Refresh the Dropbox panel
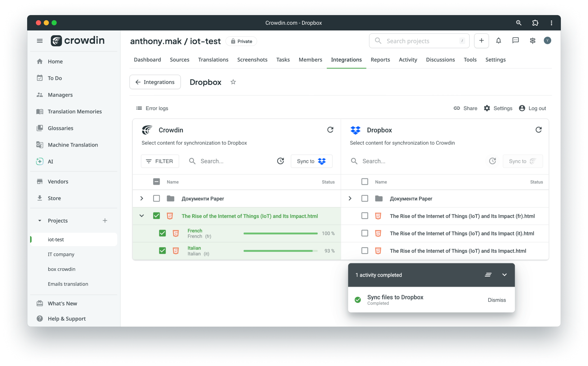The width and height of the screenshot is (588, 366). 539,130
